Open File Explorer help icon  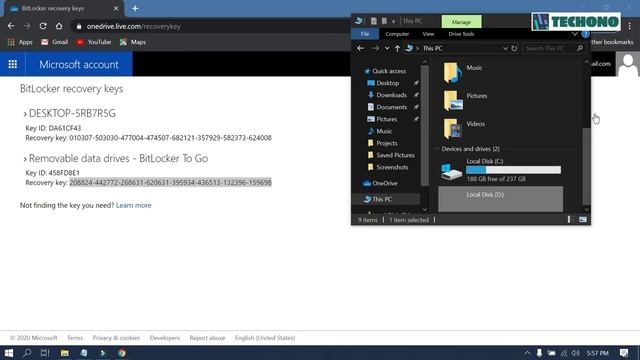tap(585, 34)
